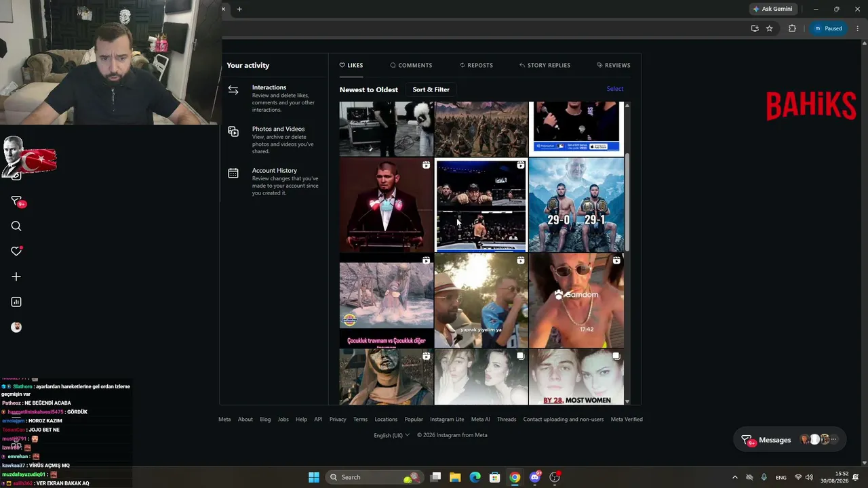
Task: Switch to the Story Replies tab
Action: pos(545,65)
